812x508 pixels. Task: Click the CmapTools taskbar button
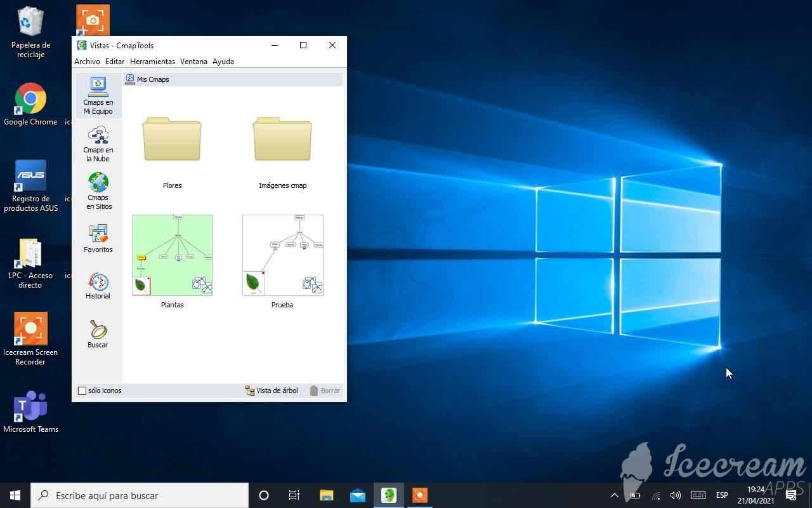(x=388, y=495)
